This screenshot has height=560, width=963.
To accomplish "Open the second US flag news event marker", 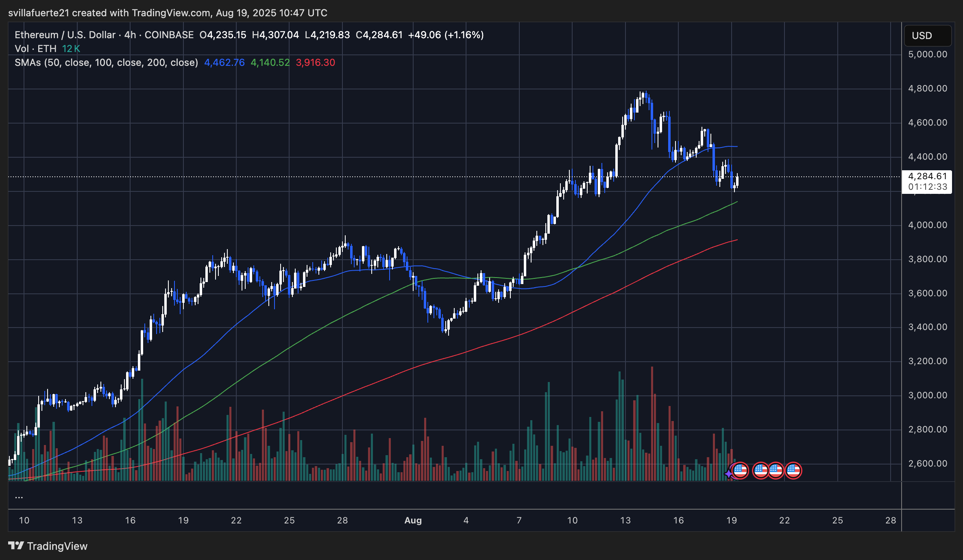I will 760,470.
